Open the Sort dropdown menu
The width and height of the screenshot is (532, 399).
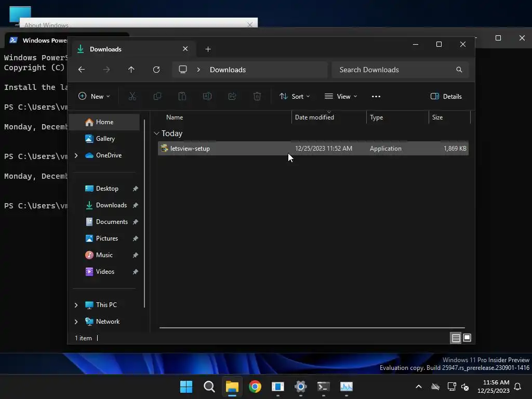[x=295, y=96]
